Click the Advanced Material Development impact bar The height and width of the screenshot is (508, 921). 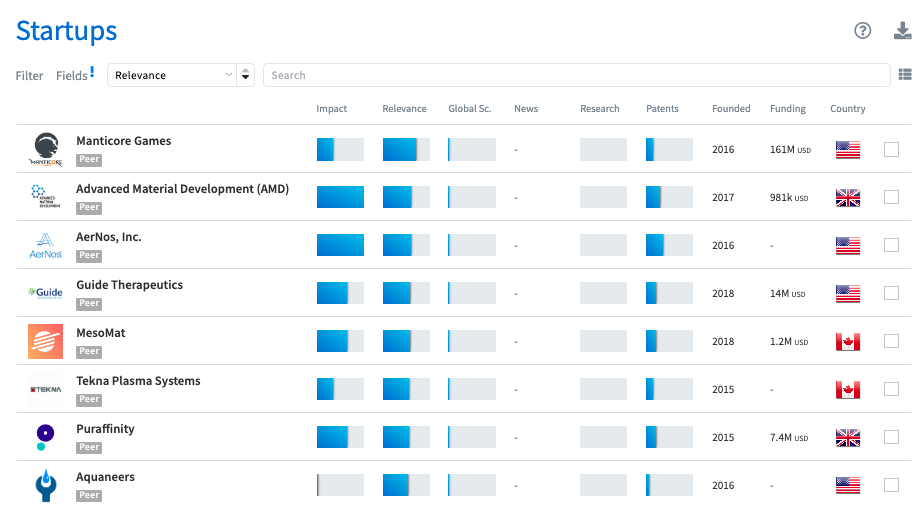tap(340, 197)
